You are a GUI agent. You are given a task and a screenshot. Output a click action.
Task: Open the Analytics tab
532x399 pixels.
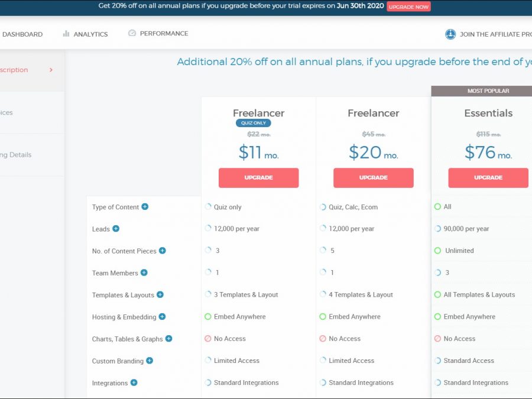90,34
